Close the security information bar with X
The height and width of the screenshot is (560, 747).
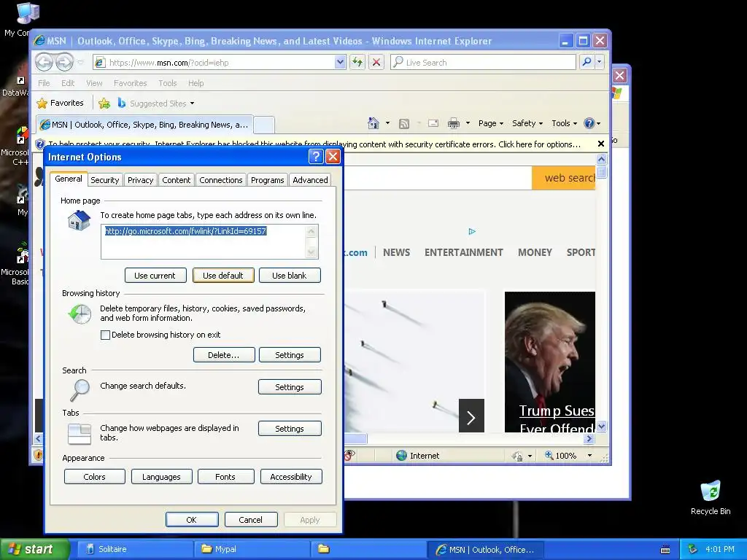[x=601, y=144]
